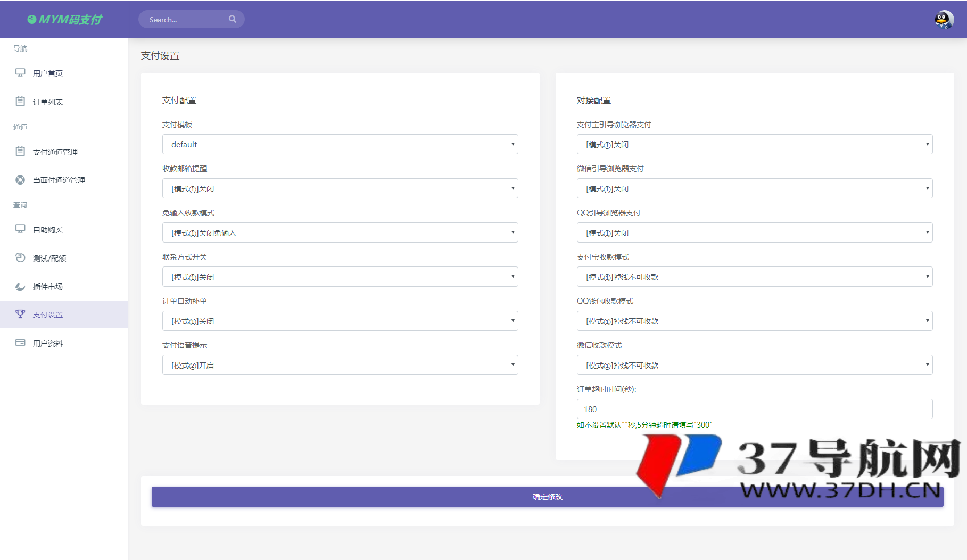
Task: Click the pie chart icon for 测试/配额
Action: (20, 258)
